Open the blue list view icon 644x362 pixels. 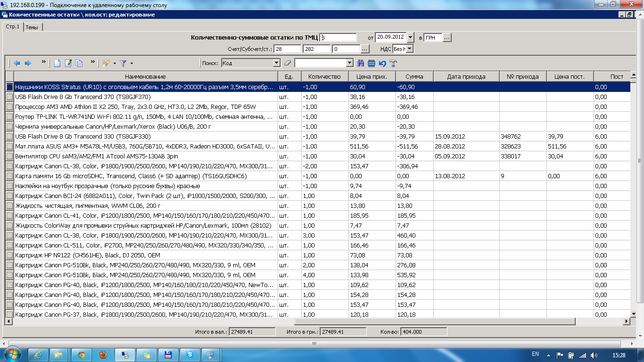[372, 63]
